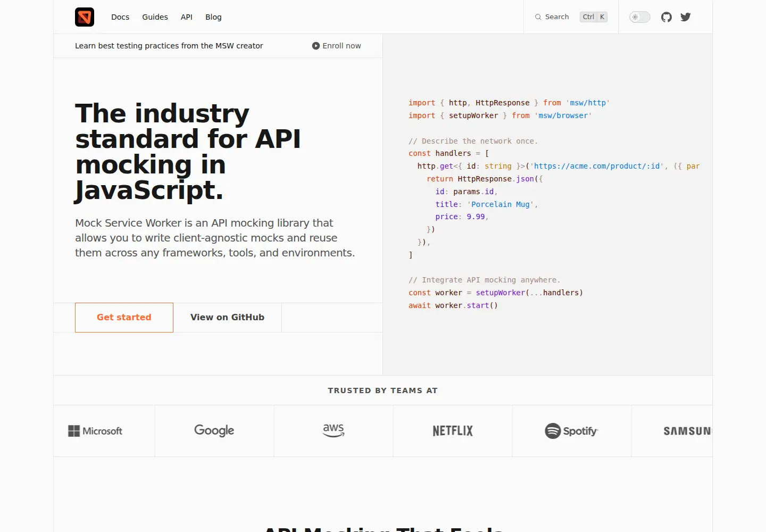Viewport: 766px width, 532px height.
Task: Open the Guides navigation item
Action: pos(155,17)
